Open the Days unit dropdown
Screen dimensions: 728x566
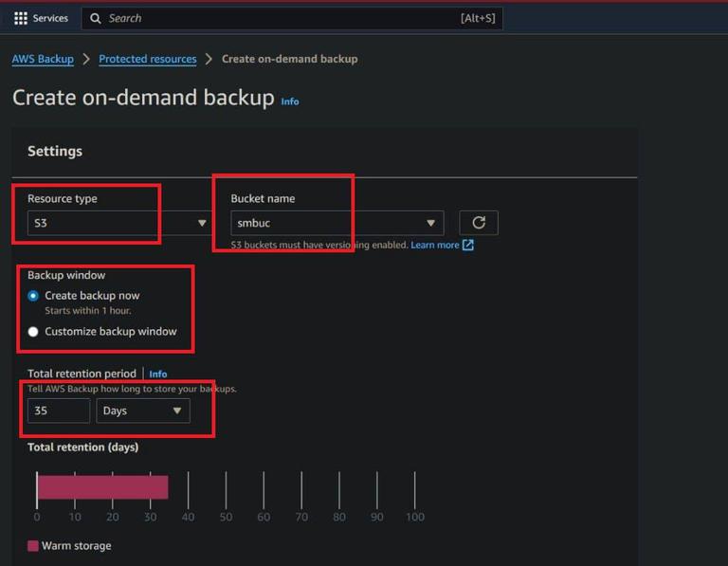pos(143,411)
